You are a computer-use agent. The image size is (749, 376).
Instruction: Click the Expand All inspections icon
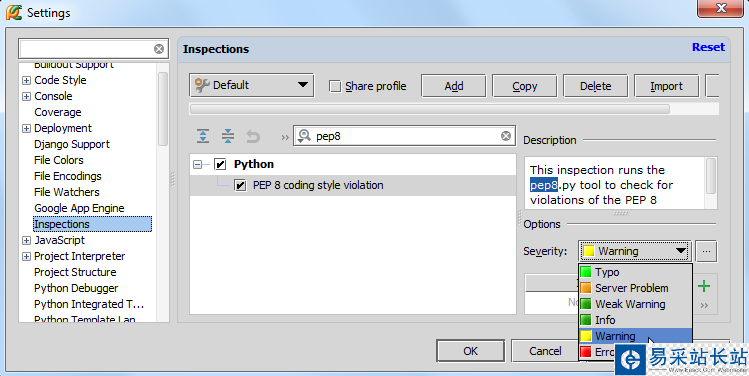(203, 137)
